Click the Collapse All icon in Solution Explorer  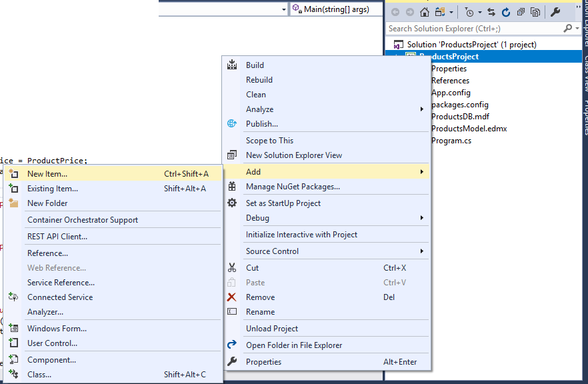(x=521, y=12)
